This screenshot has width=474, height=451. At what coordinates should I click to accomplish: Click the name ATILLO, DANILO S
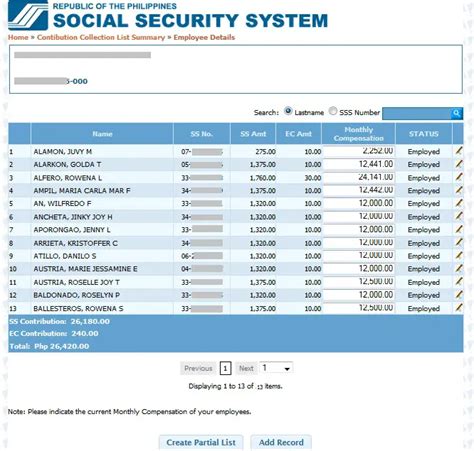click(x=65, y=256)
